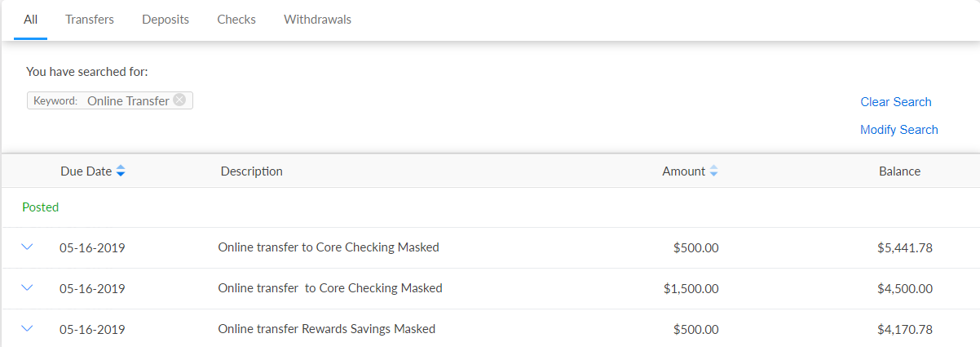Switch to the All tab
This screenshot has width=980, height=347.
coord(31,20)
